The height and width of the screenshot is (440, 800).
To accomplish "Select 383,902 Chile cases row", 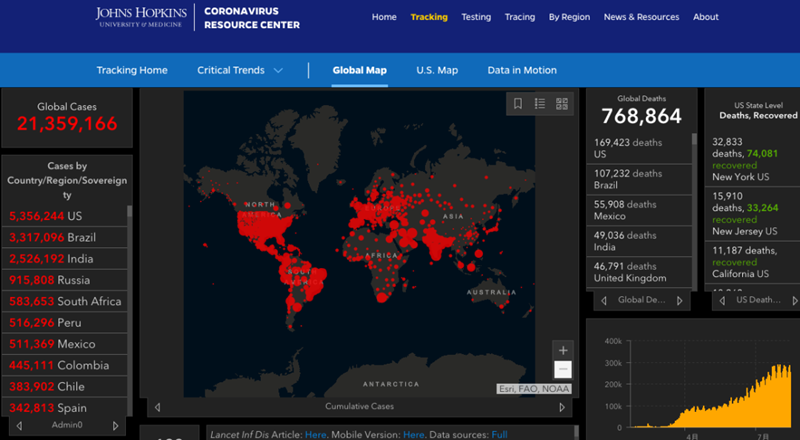I will click(64, 386).
